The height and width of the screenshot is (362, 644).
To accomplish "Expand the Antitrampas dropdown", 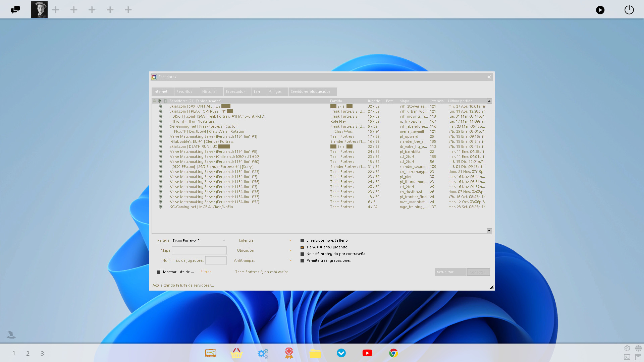I will tap(290, 260).
